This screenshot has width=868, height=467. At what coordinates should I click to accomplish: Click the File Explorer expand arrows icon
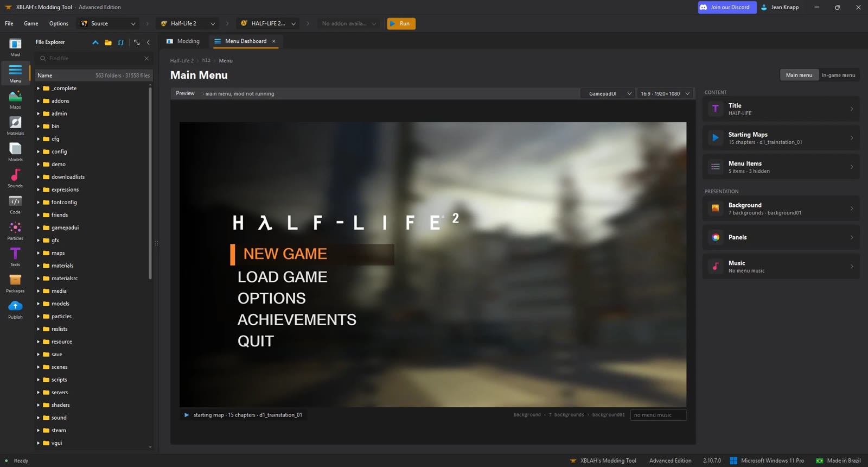137,42
